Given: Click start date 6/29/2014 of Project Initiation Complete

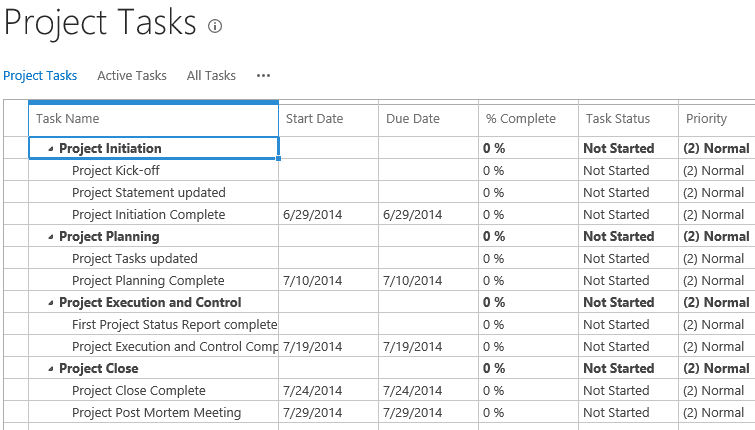Looking at the screenshot, I should [329, 215].
